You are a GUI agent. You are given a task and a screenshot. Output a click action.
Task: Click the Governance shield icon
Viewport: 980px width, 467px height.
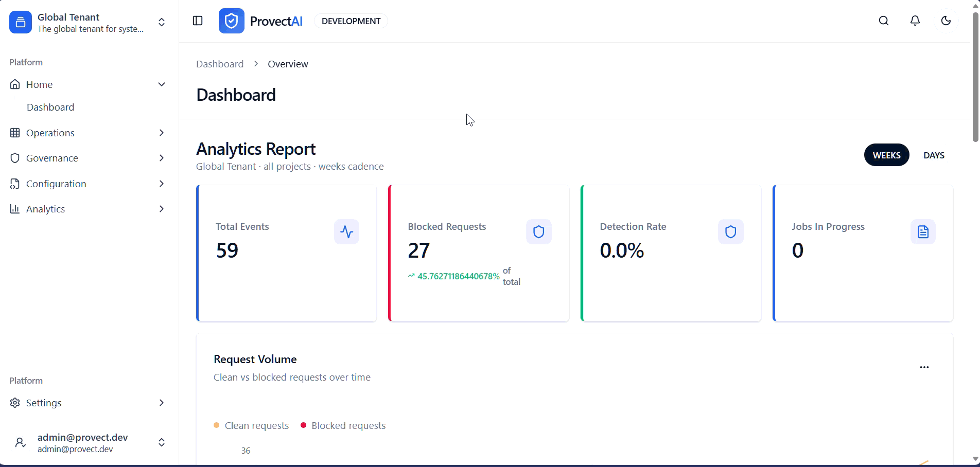pos(15,158)
